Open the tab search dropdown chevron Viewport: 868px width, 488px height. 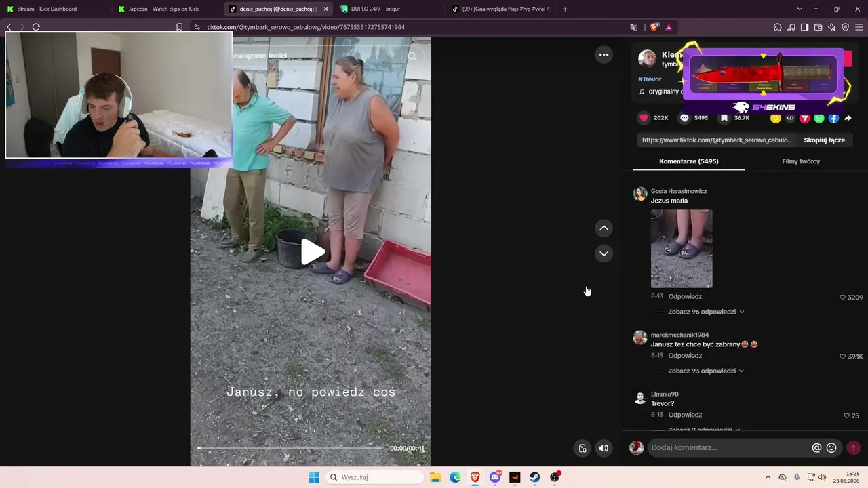pos(800,9)
